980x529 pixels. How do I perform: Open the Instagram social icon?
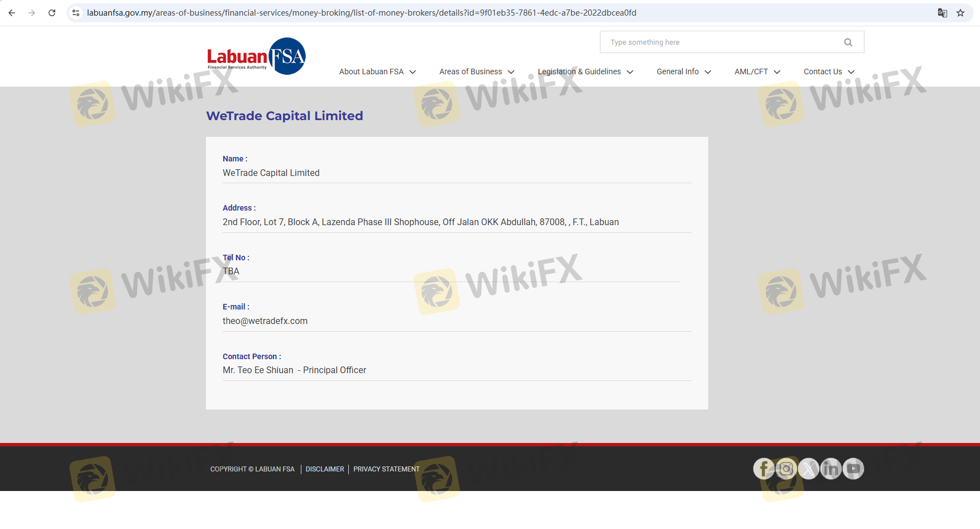coord(786,469)
